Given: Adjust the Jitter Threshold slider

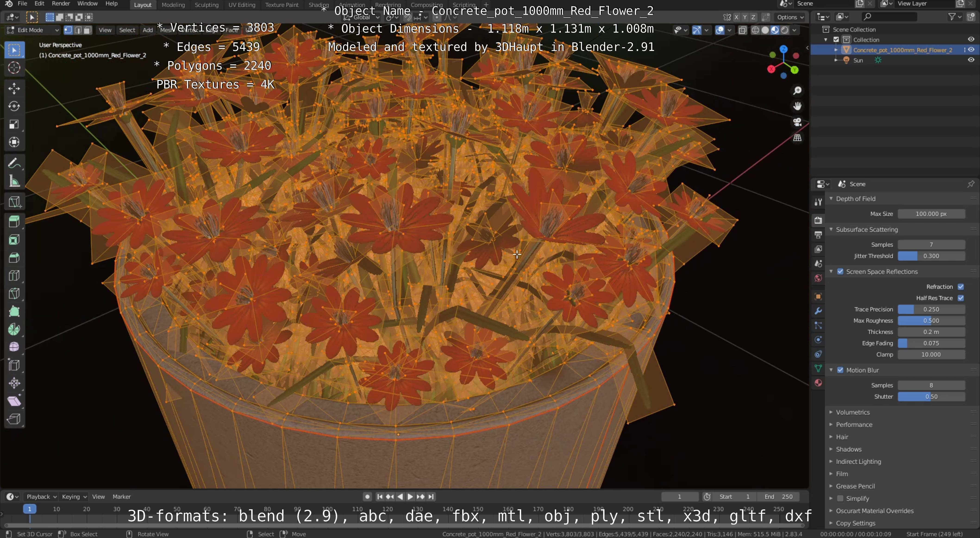Looking at the screenshot, I should [x=931, y=256].
